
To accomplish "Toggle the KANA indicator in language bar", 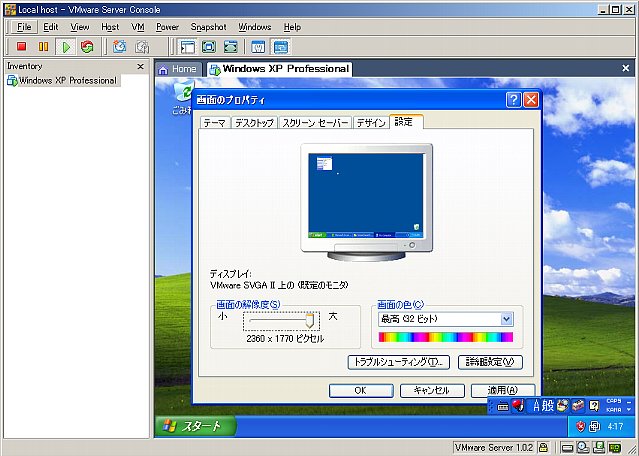I will 614,410.
